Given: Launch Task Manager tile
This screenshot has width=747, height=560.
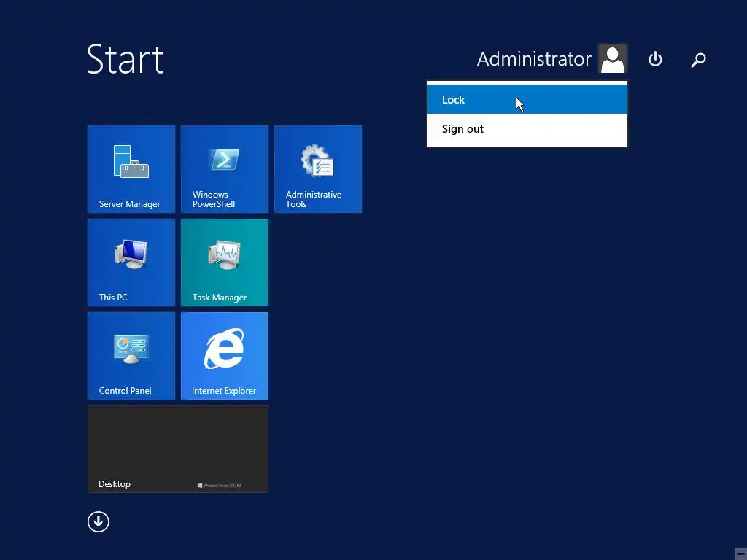Looking at the screenshot, I should pos(225,262).
